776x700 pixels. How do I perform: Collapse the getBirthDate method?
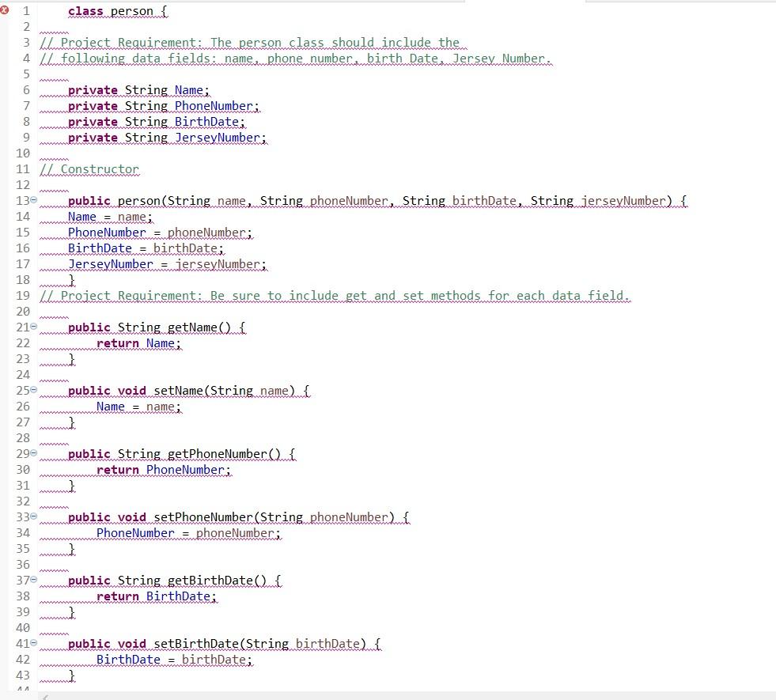click(x=32, y=580)
